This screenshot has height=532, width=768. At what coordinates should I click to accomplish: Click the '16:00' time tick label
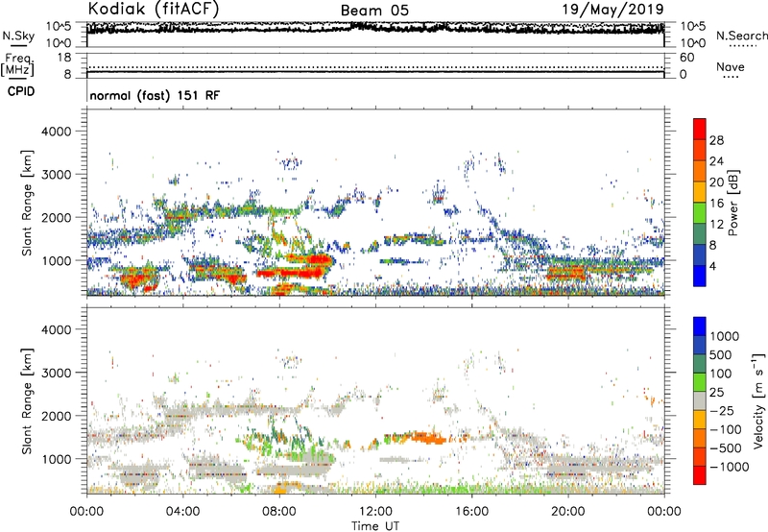tap(471, 512)
